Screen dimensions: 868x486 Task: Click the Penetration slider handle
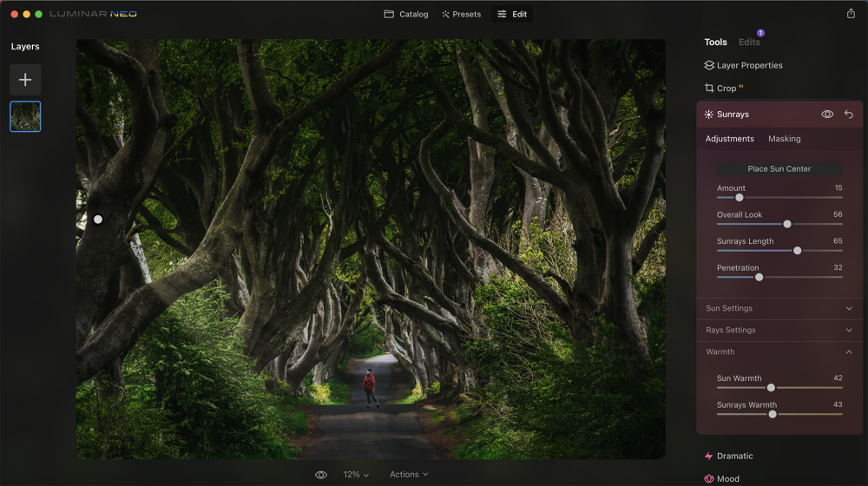pos(759,278)
